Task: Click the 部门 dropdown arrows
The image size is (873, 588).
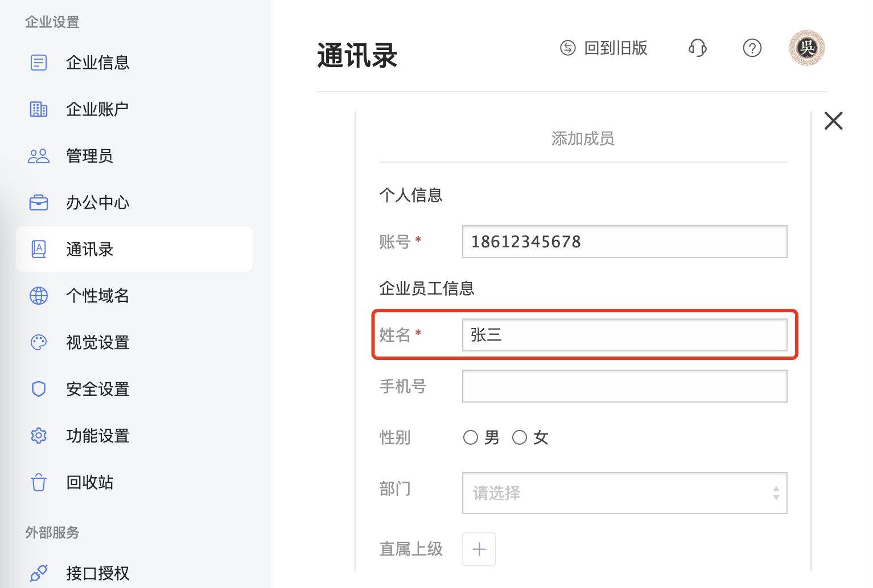Action: pyautogui.click(x=776, y=493)
